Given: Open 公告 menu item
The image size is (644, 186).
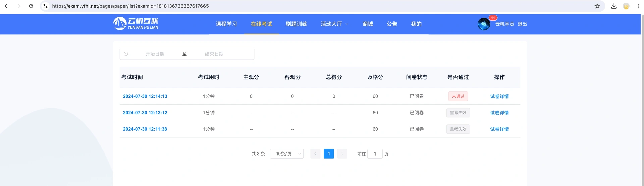Looking at the screenshot, I should (392, 24).
